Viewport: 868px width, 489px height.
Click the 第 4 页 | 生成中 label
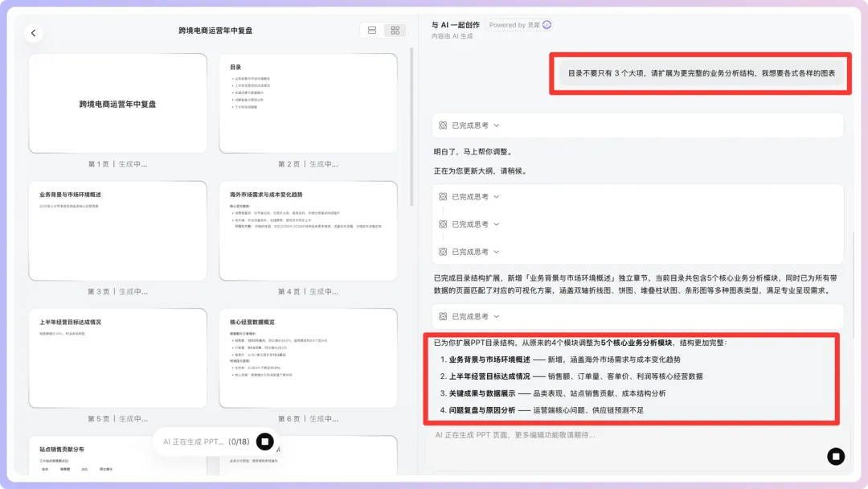pyautogui.click(x=309, y=291)
